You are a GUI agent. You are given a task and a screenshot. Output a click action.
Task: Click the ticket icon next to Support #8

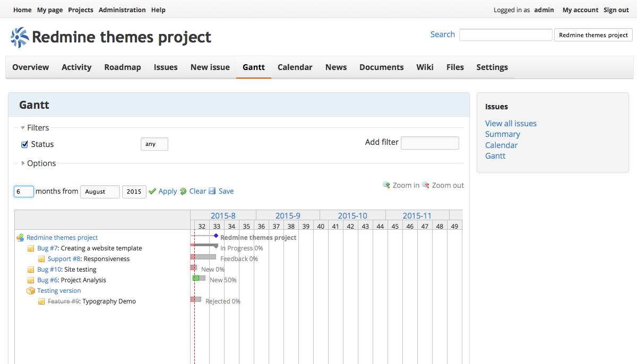tap(41, 259)
